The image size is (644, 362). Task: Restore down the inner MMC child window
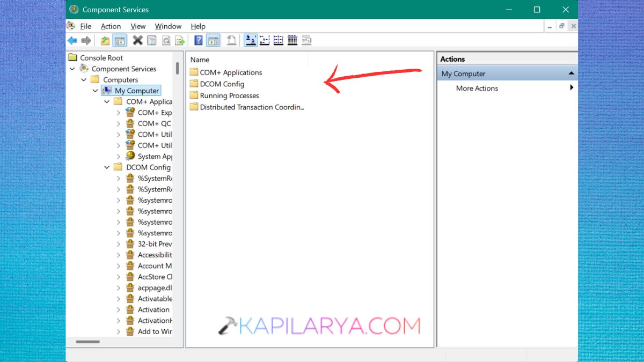(x=562, y=26)
